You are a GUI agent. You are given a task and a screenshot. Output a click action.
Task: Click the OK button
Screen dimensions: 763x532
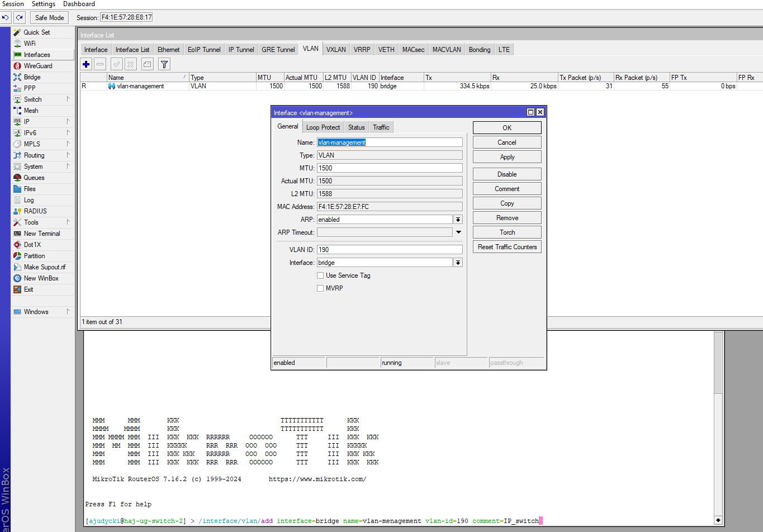[x=507, y=128]
